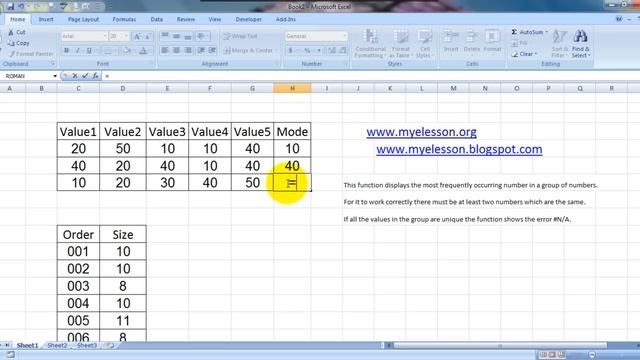Image resolution: width=640 pixels, height=360 pixels.
Task: Switch to the Insert tab
Action: 46,19
